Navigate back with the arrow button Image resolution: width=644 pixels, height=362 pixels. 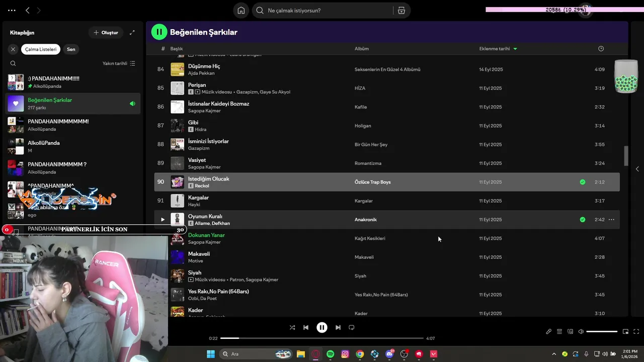click(x=28, y=10)
